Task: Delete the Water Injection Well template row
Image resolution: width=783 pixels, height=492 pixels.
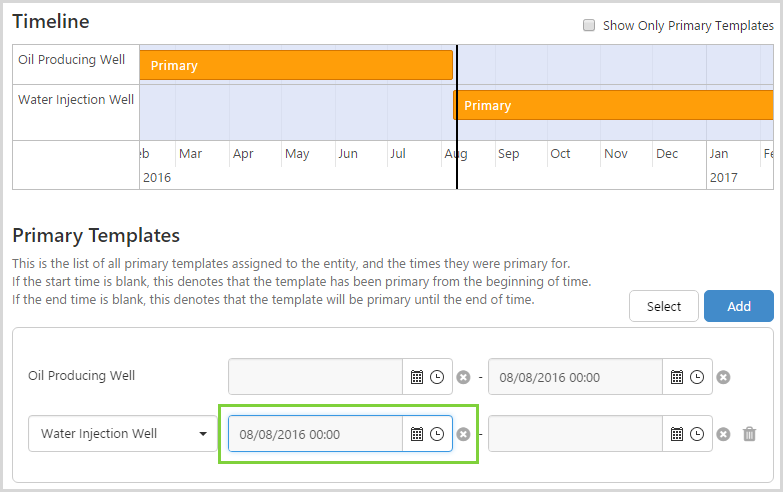Action: click(x=750, y=434)
